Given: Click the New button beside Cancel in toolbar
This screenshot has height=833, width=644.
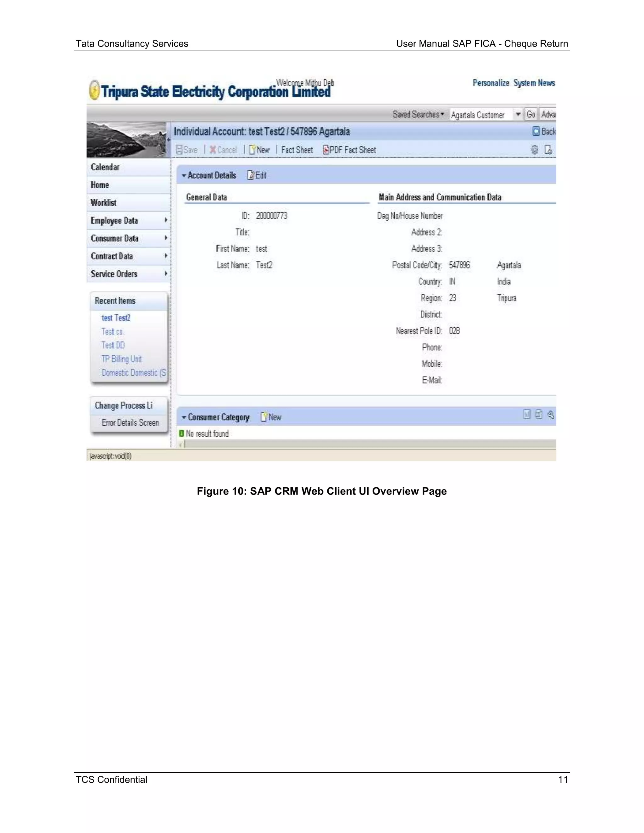Looking at the screenshot, I should click(259, 150).
